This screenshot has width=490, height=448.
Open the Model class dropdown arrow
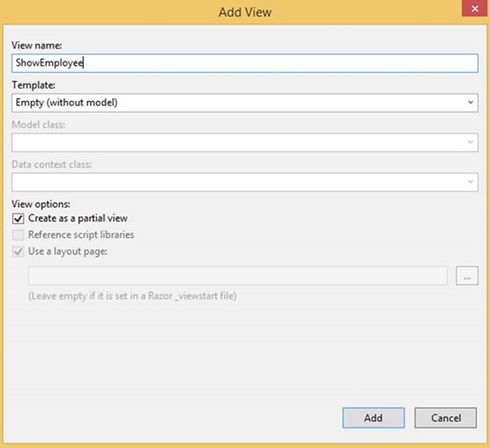click(x=470, y=142)
